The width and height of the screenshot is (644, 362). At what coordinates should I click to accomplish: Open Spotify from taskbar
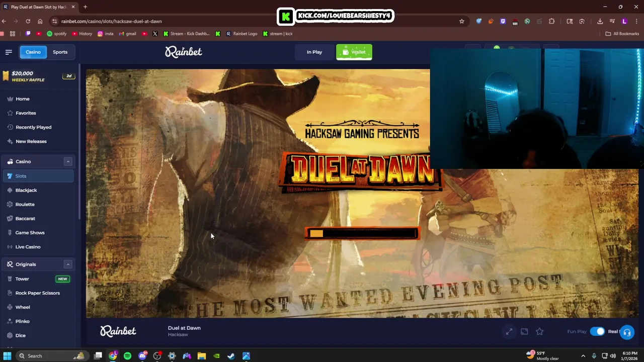[128, 356]
